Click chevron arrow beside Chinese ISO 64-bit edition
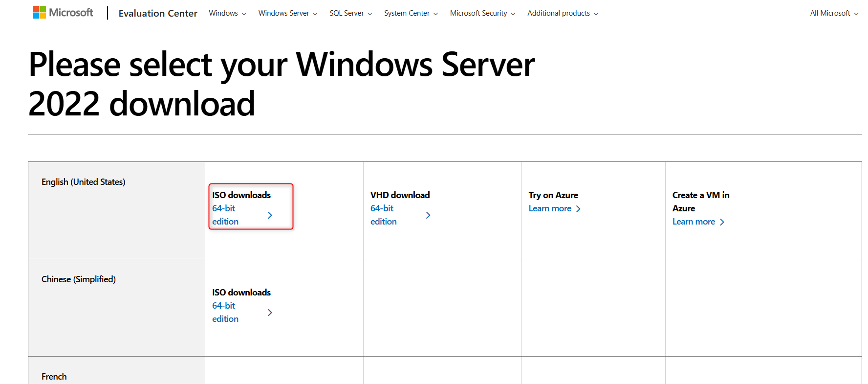The height and width of the screenshot is (384, 868). [270, 313]
